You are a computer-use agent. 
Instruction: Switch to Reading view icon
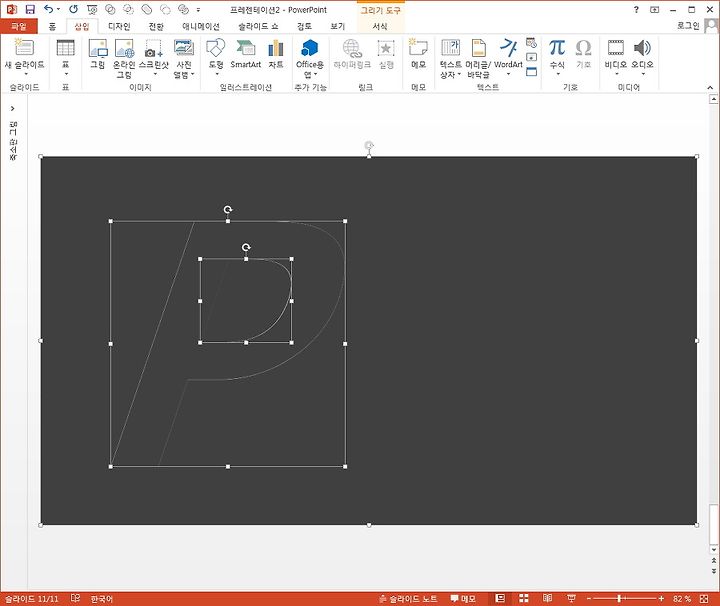(547, 598)
